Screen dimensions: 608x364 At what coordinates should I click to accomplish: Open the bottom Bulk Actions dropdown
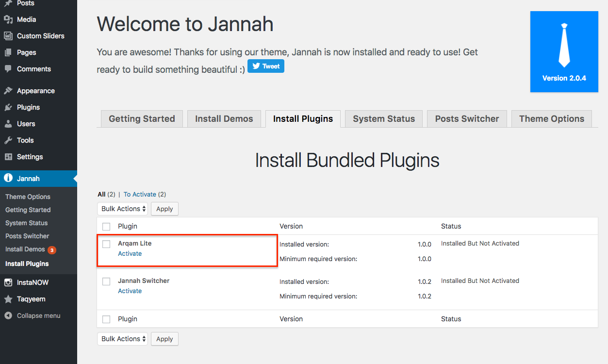pos(122,339)
